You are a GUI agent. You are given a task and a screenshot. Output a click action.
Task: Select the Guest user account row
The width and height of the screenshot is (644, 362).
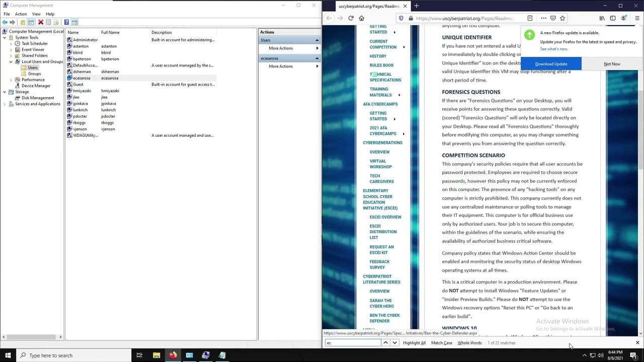(141, 84)
